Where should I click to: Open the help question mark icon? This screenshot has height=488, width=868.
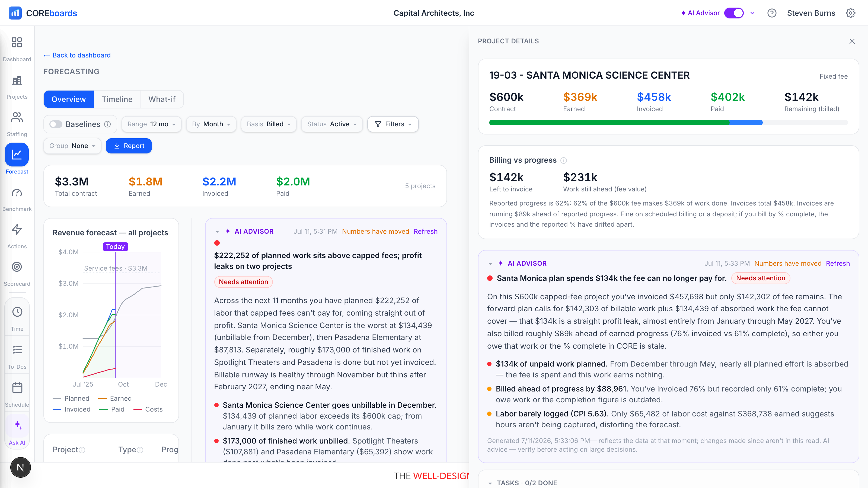pyautogui.click(x=772, y=13)
